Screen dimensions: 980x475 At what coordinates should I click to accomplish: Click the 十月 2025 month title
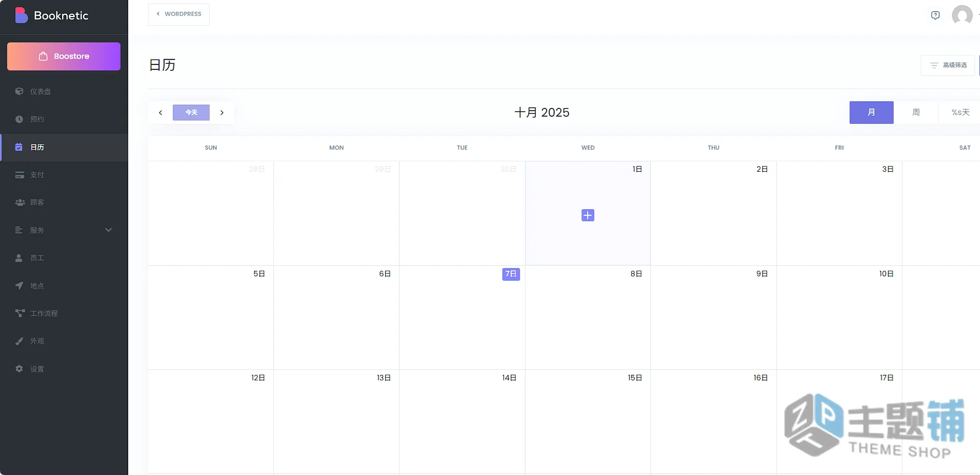[x=542, y=112]
